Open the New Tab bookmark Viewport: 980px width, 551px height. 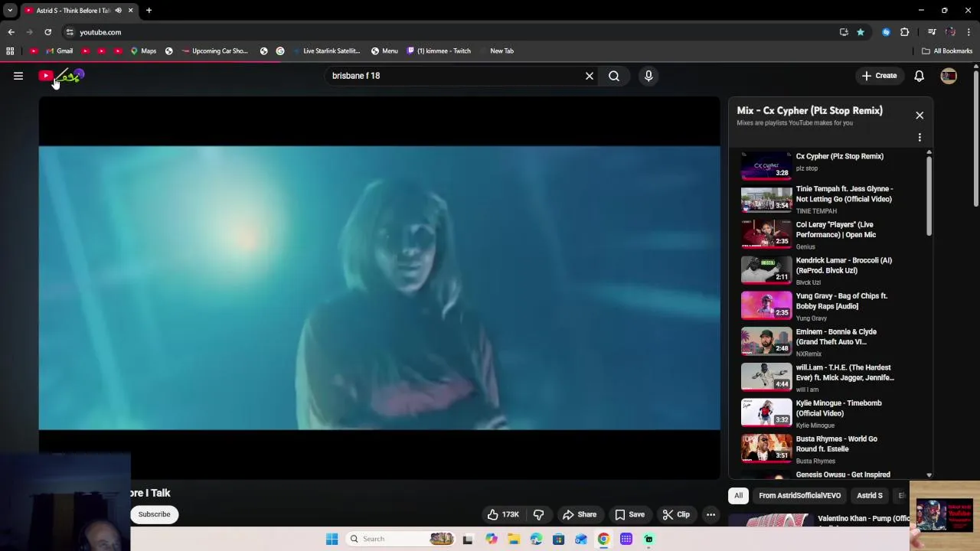point(501,51)
